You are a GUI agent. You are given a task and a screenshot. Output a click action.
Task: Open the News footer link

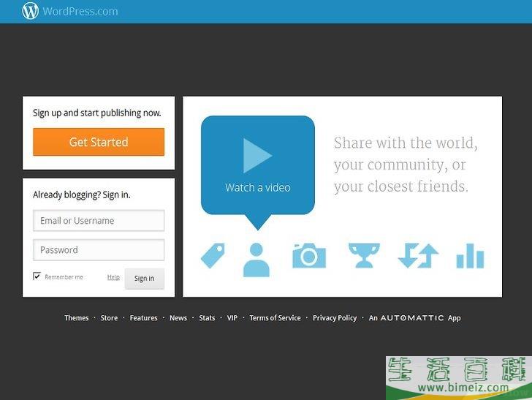click(178, 318)
